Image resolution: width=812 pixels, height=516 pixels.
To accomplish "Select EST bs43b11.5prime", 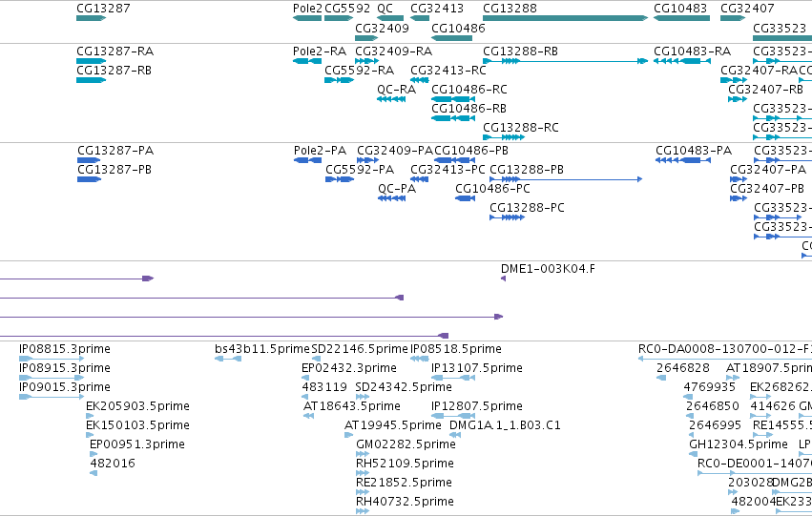I will coord(228,359).
